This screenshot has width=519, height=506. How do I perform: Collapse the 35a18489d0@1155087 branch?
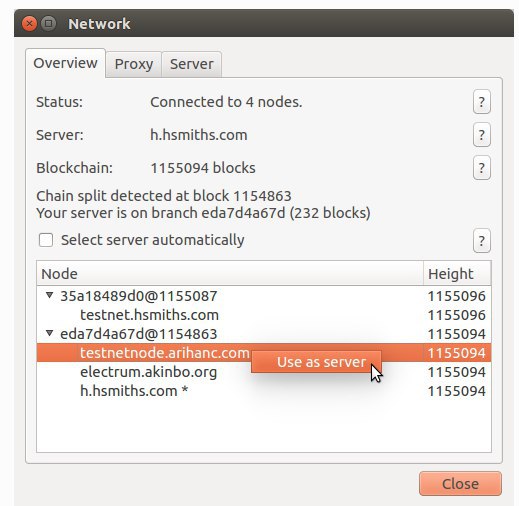pos(50,295)
